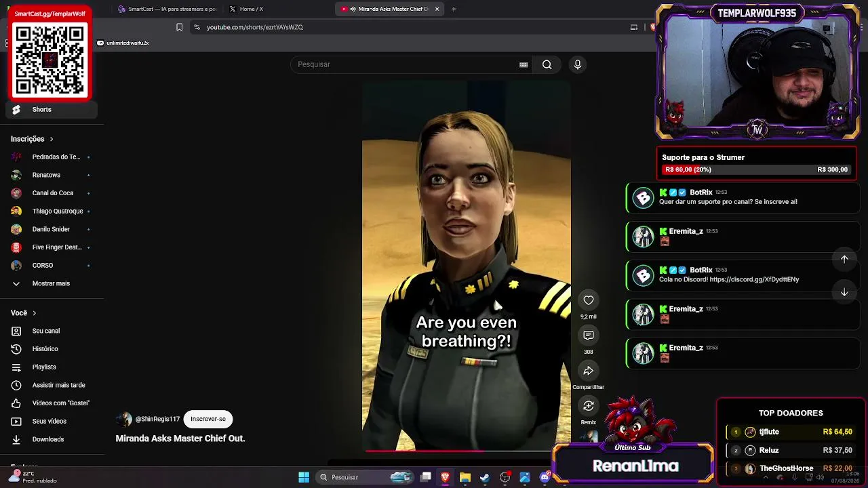
Task: Open the Downloads arrow icon in the sidebar
Action: pos(16,439)
